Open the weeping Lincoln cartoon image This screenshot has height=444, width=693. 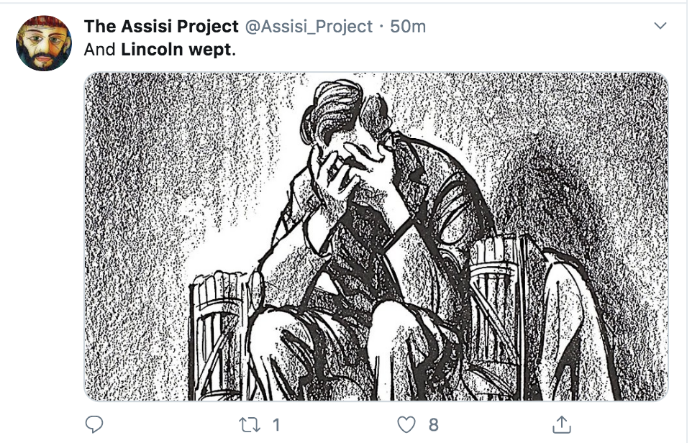[x=376, y=237]
